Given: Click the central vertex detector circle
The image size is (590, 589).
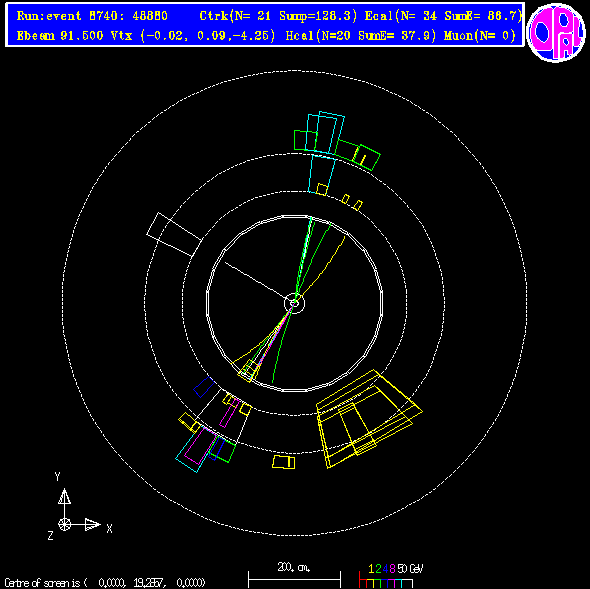Looking at the screenshot, I should [x=294, y=303].
